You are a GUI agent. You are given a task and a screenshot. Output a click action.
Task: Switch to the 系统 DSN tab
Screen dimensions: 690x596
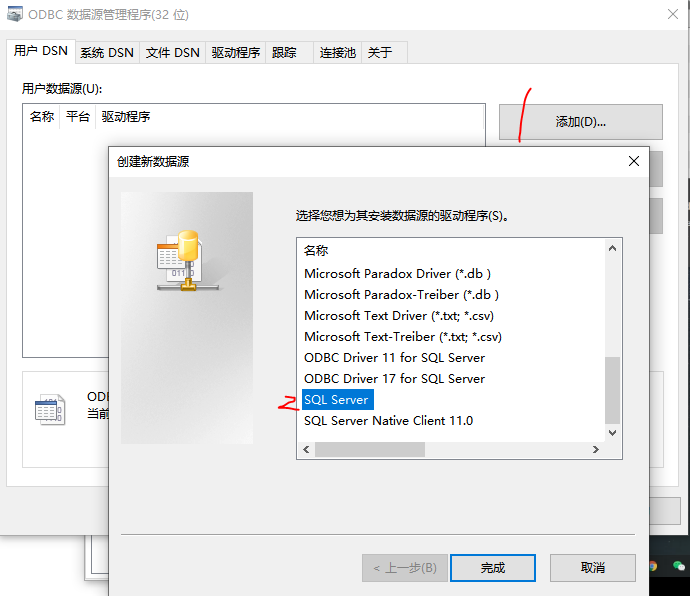click(107, 53)
